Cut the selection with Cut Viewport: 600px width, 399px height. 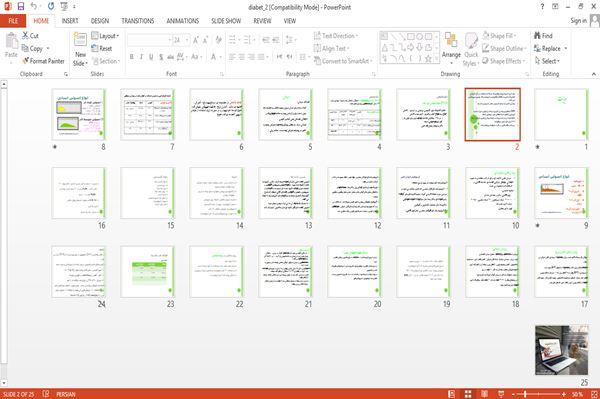coord(30,36)
